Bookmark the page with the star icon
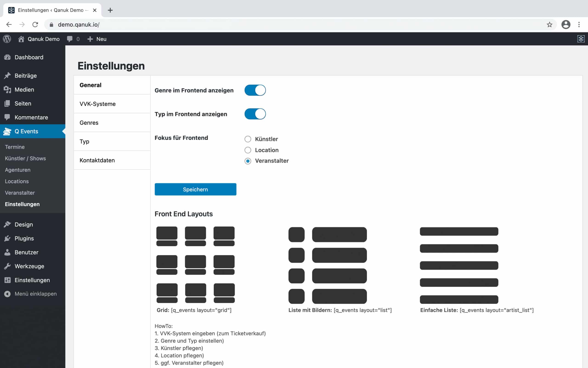Image resolution: width=588 pixels, height=368 pixels. (x=549, y=25)
